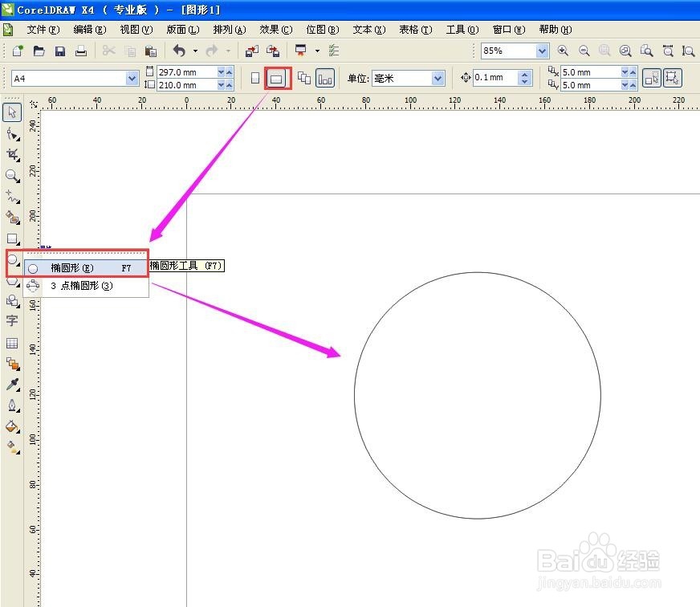
Task: Open the 文本(X) menu
Action: (x=369, y=30)
